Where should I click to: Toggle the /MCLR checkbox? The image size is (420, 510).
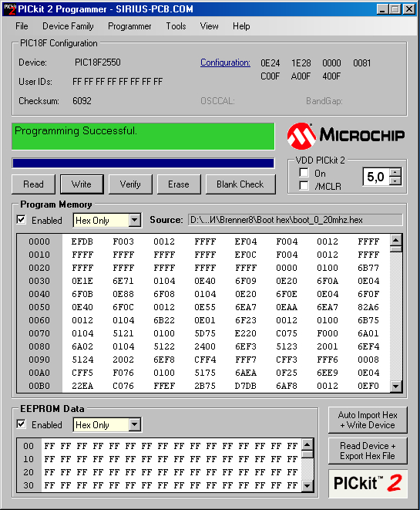click(304, 185)
